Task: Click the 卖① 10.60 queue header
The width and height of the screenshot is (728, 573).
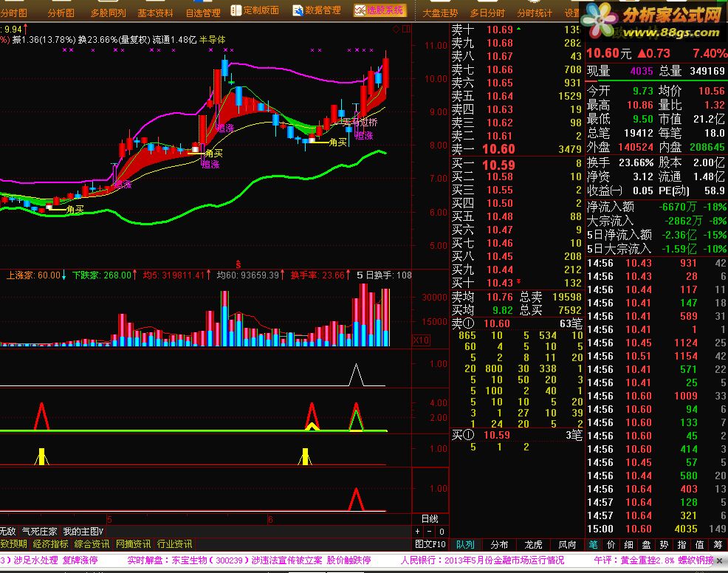Action: tap(516, 323)
